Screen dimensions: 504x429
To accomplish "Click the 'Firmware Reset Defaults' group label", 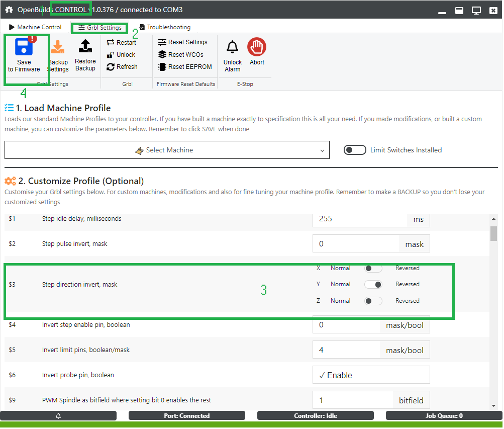I will (x=186, y=84).
